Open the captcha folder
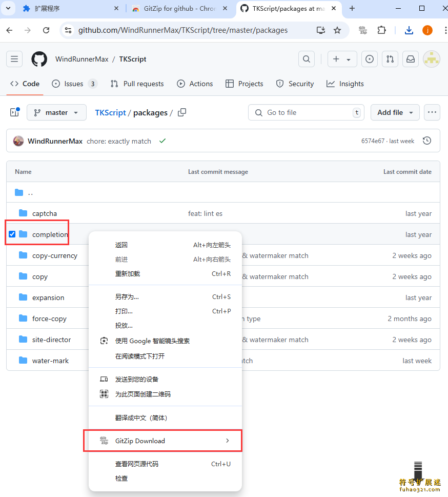Screen dimensions: 448x497 [x=45, y=213]
